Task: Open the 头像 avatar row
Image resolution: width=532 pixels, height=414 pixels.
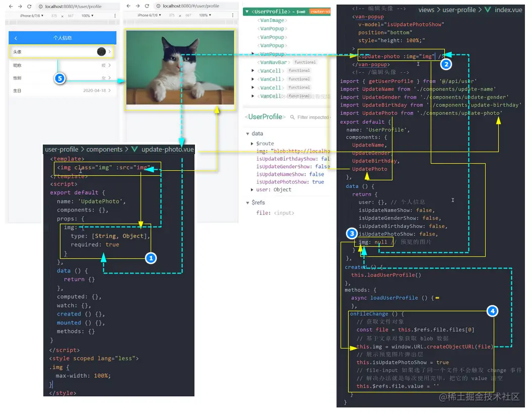Action: (x=61, y=51)
